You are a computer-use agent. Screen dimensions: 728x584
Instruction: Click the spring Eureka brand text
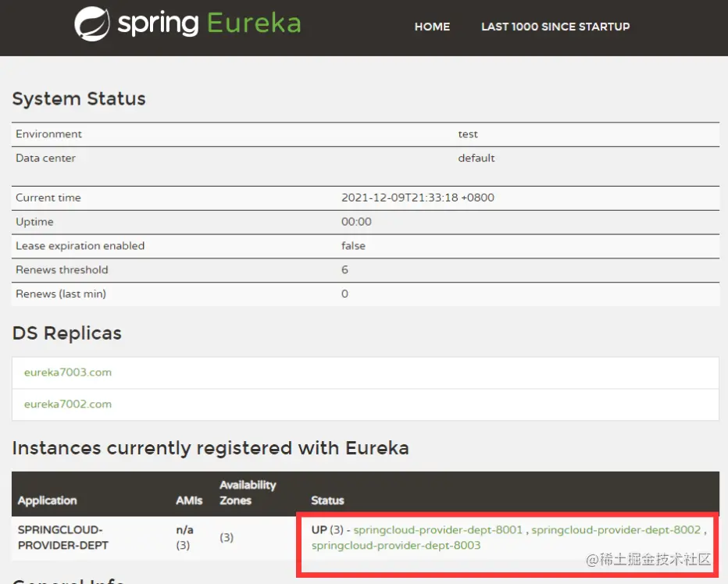[209, 23]
